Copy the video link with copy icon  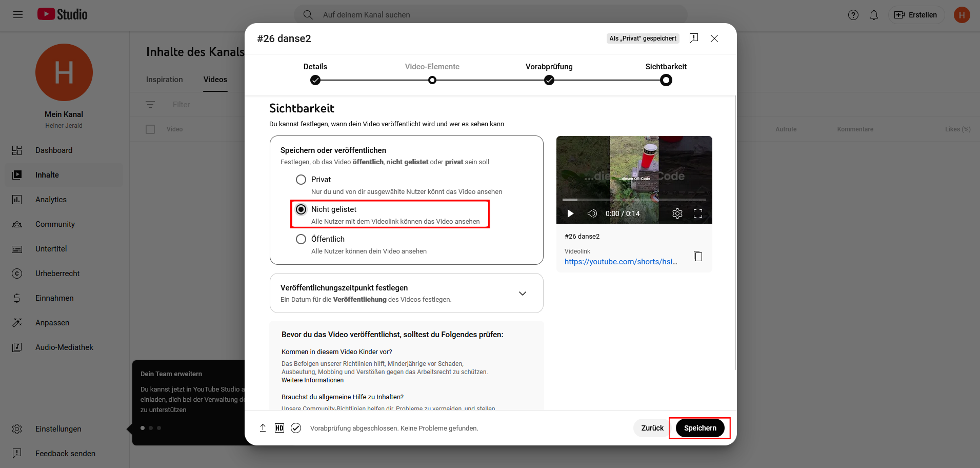pos(697,256)
